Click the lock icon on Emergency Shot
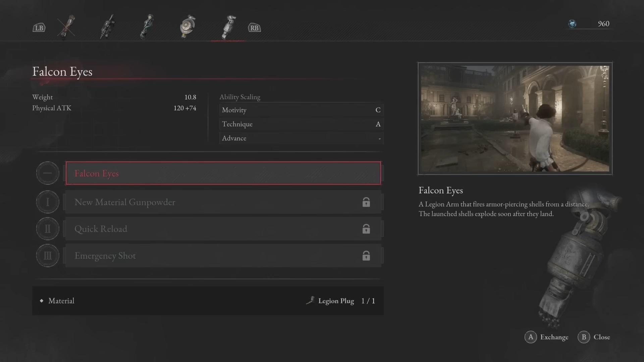 [366, 255]
